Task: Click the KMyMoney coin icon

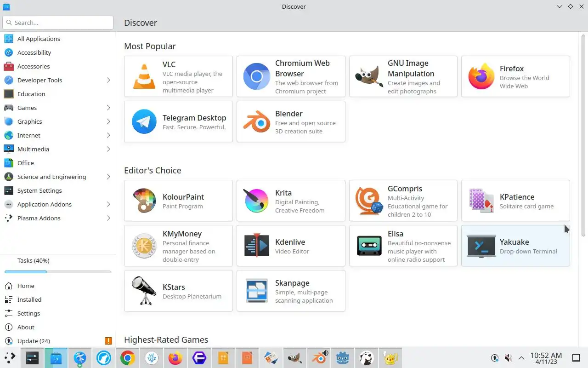Action: (x=144, y=246)
